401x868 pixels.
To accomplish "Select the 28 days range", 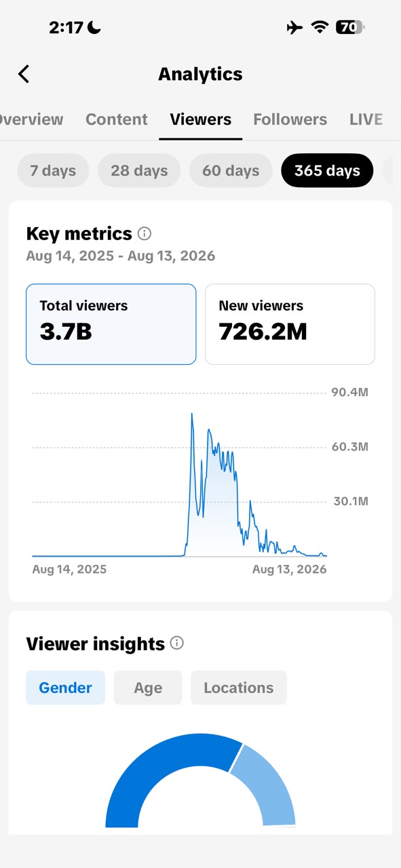I will [x=139, y=170].
